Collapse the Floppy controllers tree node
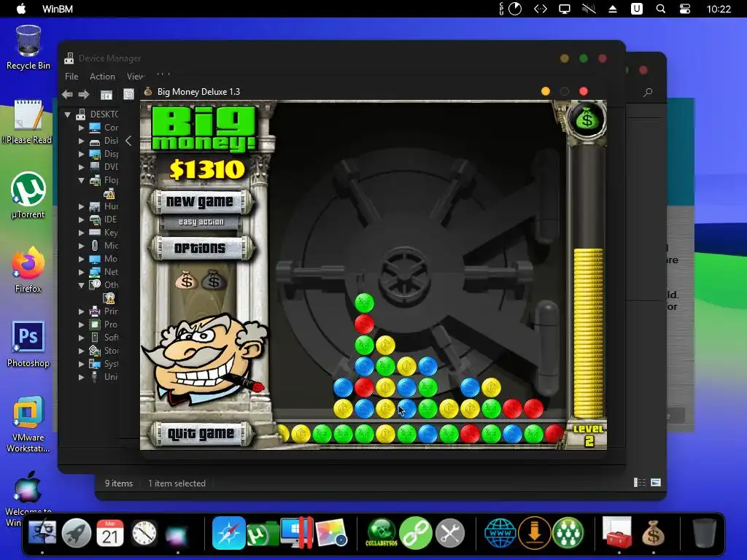Viewport: 747px width, 560px height. (x=81, y=181)
